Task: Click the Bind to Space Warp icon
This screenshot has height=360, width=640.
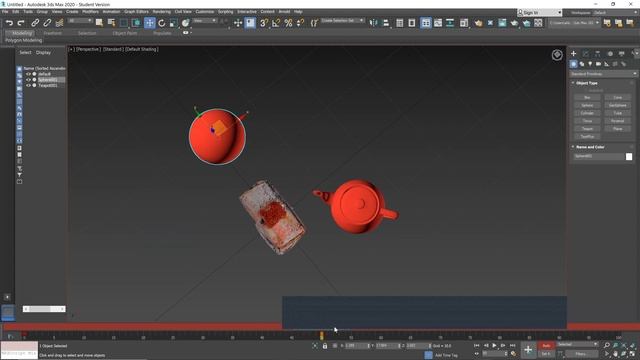Action: pos(59,23)
